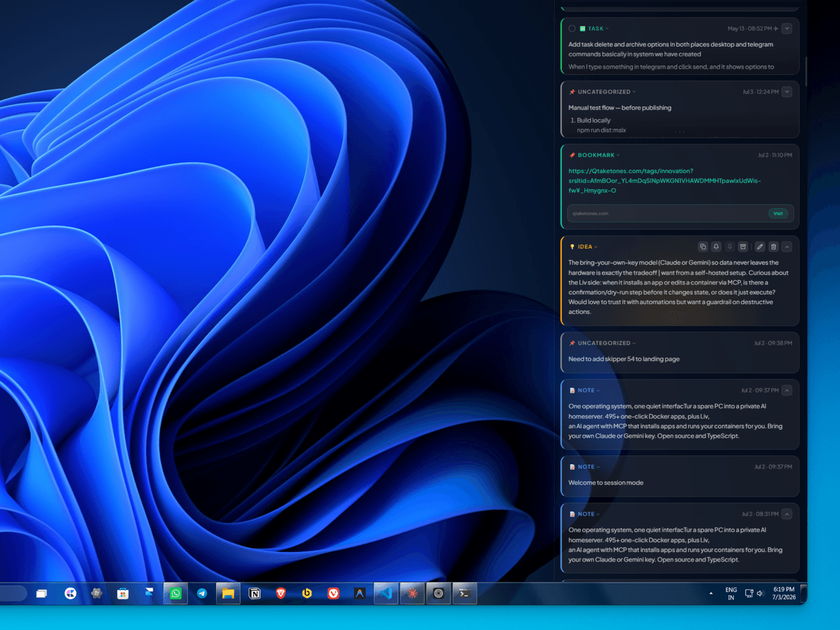The height and width of the screenshot is (630, 840).
Task: Open the IDEA category dropdown
Action: click(x=583, y=247)
